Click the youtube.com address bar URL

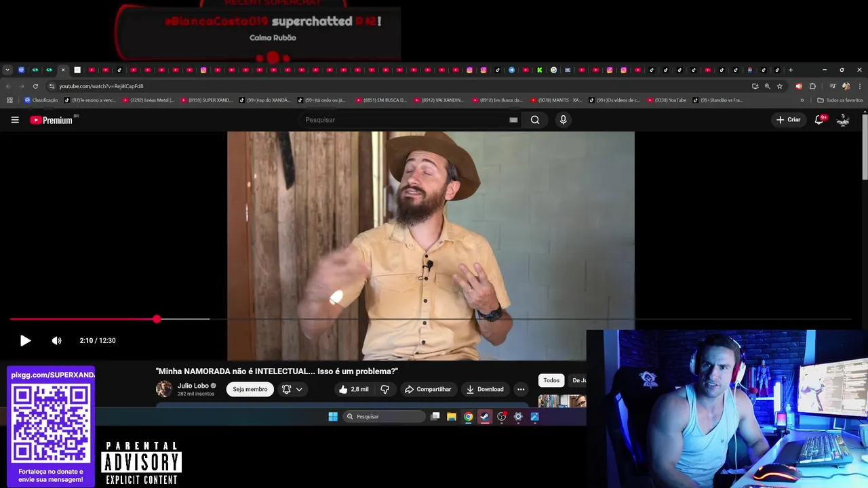click(x=101, y=86)
